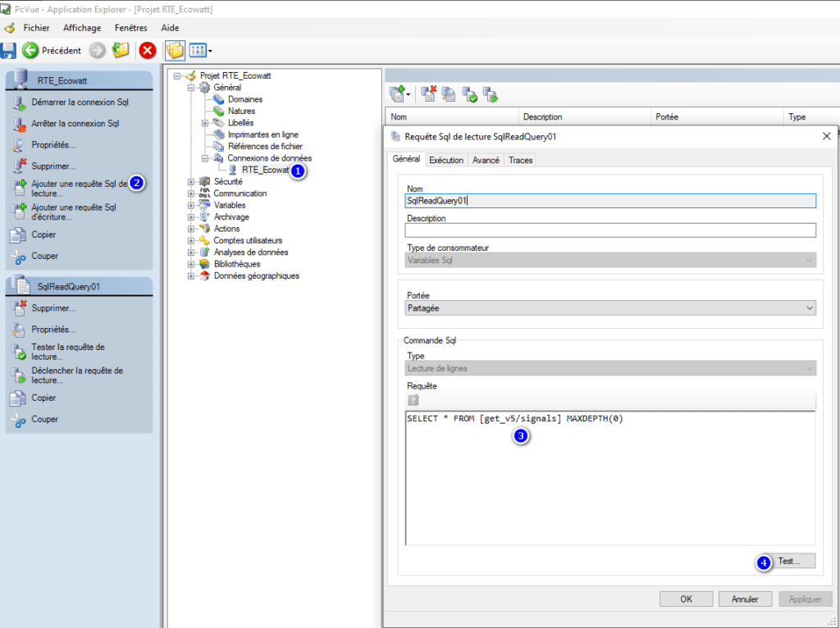Switch to the Traces tab
This screenshot has width=840, height=628.
[520, 160]
